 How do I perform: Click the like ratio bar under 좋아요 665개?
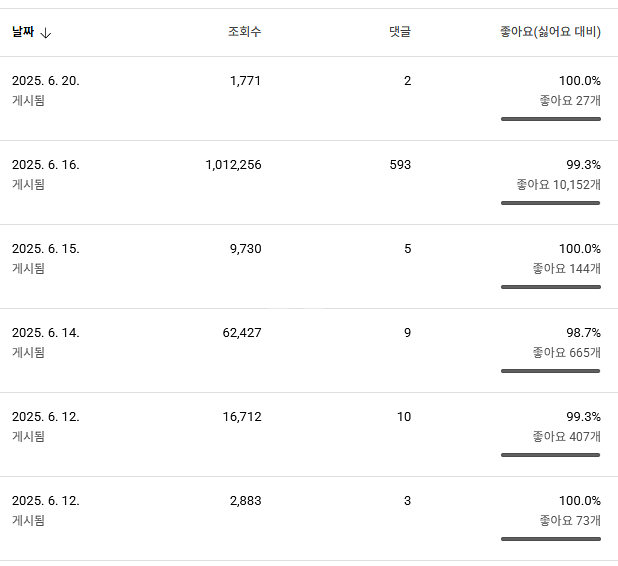[x=550, y=371]
